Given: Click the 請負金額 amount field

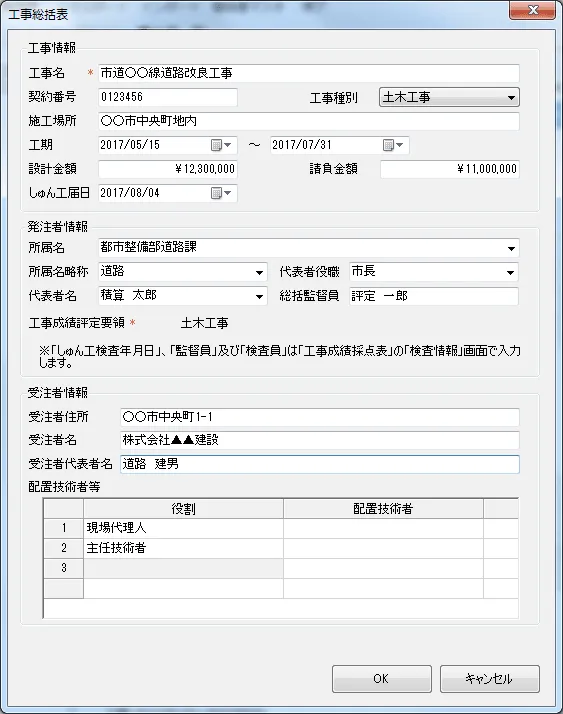Looking at the screenshot, I should coord(450,169).
